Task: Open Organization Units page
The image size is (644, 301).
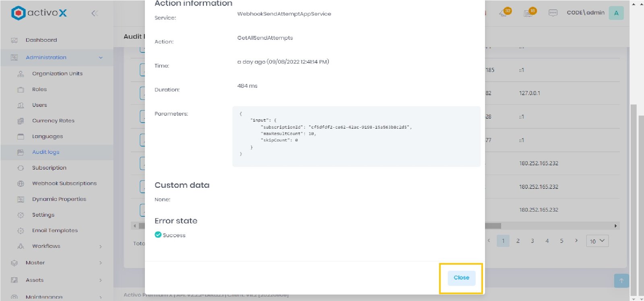Action: pyautogui.click(x=57, y=73)
